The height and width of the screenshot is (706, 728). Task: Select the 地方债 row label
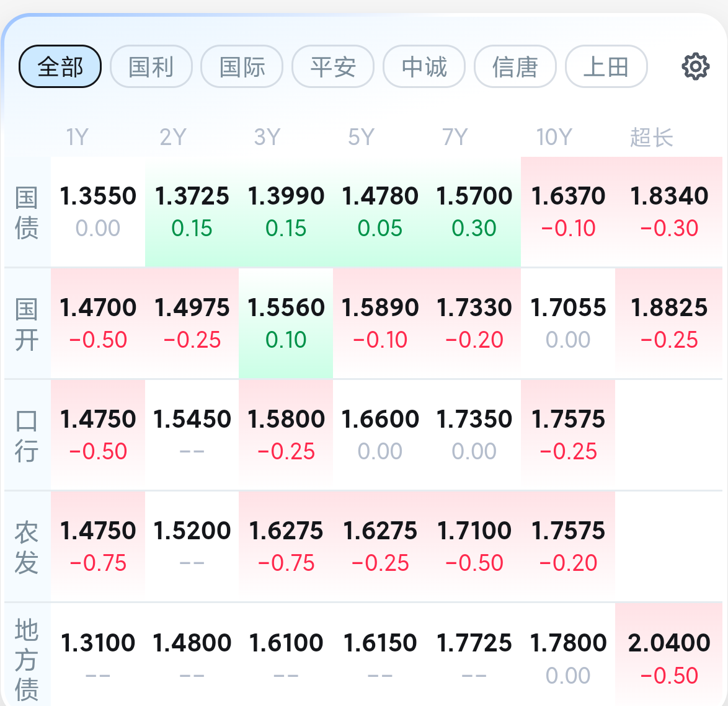point(27,660)
